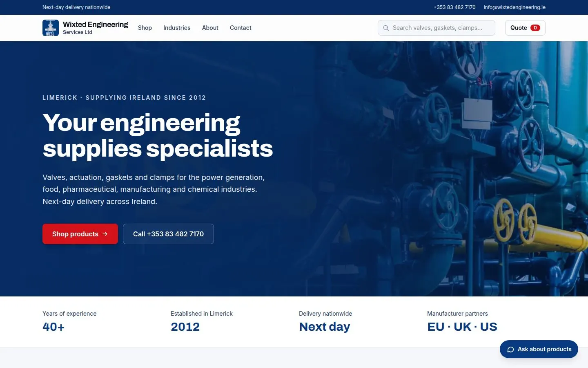Click the Your engineering supplies specialists headline
Image resolution: width=588 pixels, height=368 pixels.
point(158,135)
